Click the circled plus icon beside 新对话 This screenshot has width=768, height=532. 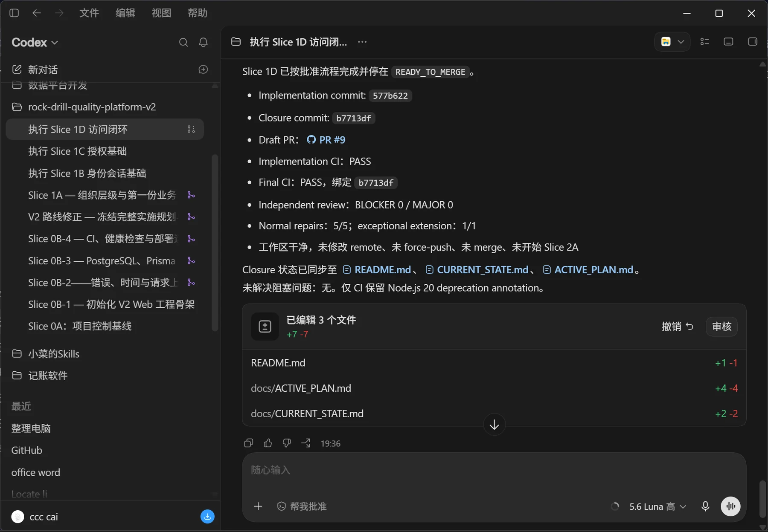pyautogui.click(x=204, y=69)
